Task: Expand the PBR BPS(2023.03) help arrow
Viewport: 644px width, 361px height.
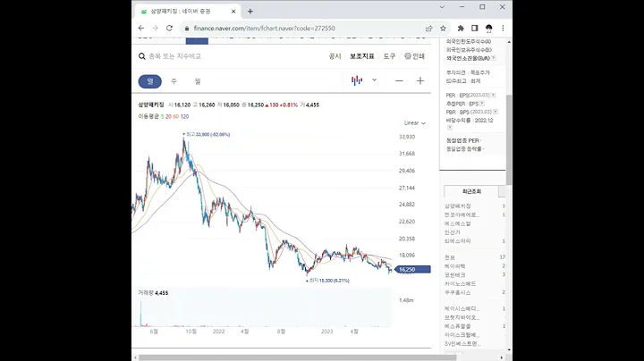Action: [496, 112]
